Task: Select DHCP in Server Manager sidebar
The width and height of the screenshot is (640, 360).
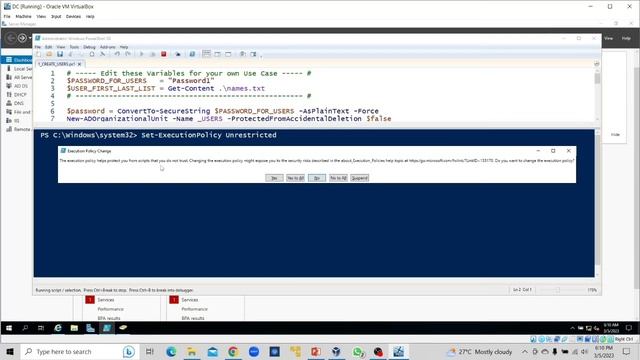Action: click(x=18, y=94)
